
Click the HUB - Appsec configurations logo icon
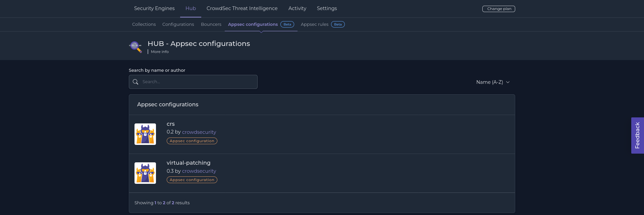click(x=135, y=47)
